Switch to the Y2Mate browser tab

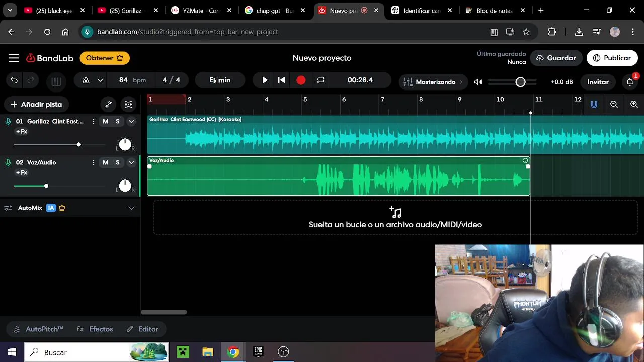point(200,11)
